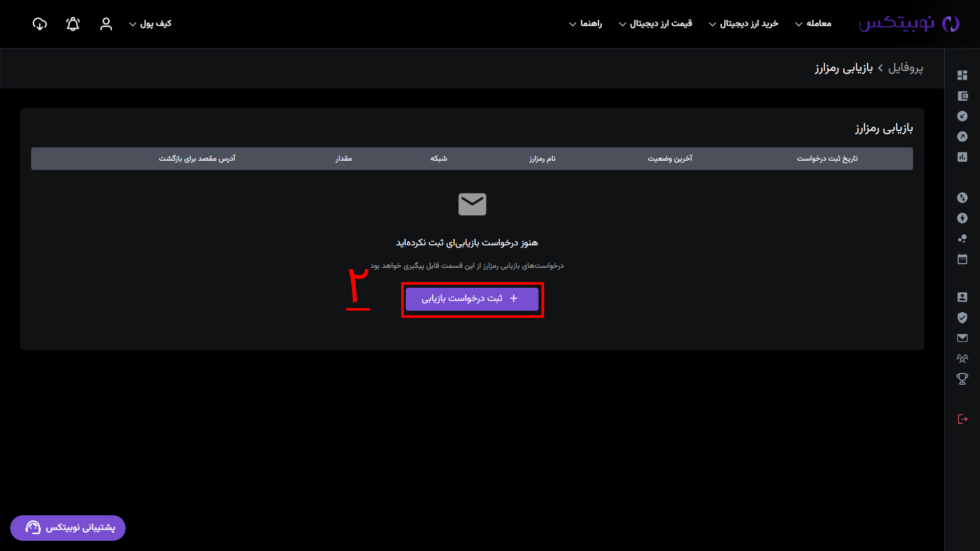Click the هنوز درخواست بازیابی‌ای ثبت نکرده‌اید message
980x551 pixels.
click(467, 243)
